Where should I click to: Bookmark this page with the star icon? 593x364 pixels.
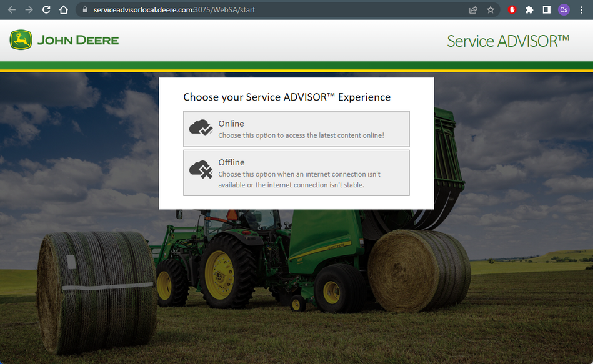click(491, 10)
